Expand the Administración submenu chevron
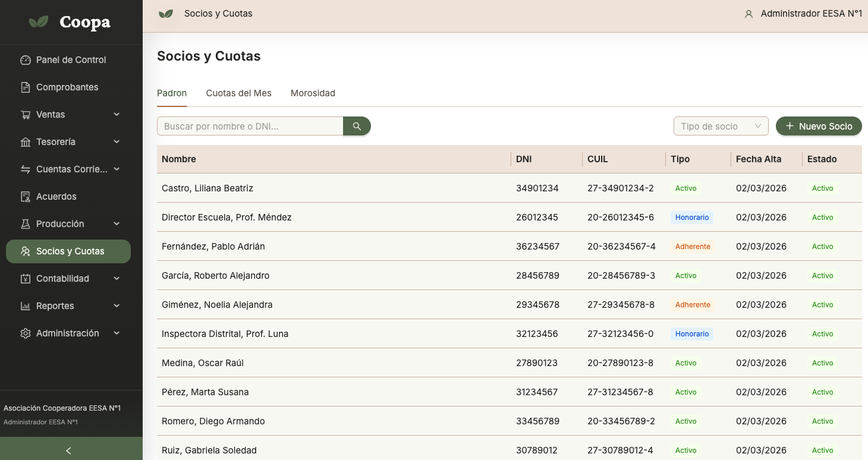The width and height of the screenshot is (868, 460). click(117, 333)
